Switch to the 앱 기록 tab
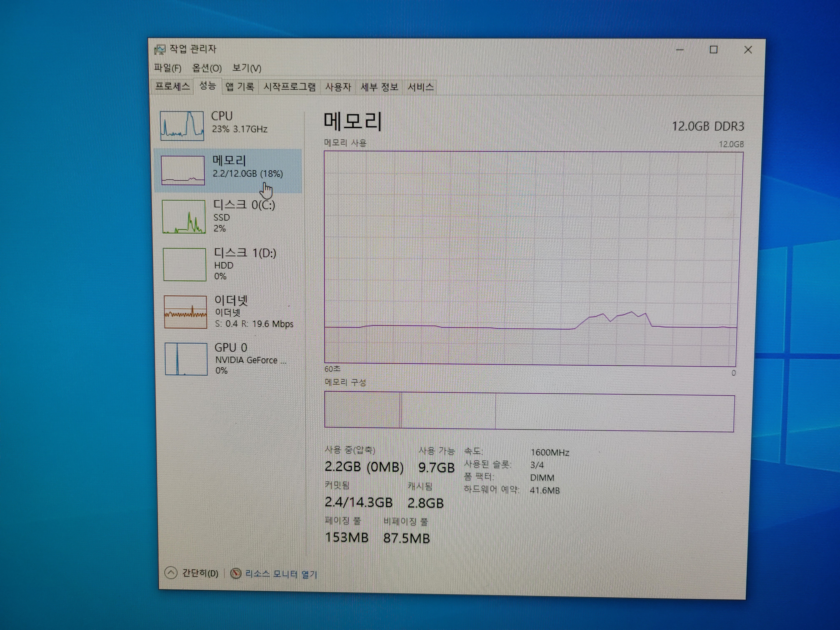 [240, 87]
